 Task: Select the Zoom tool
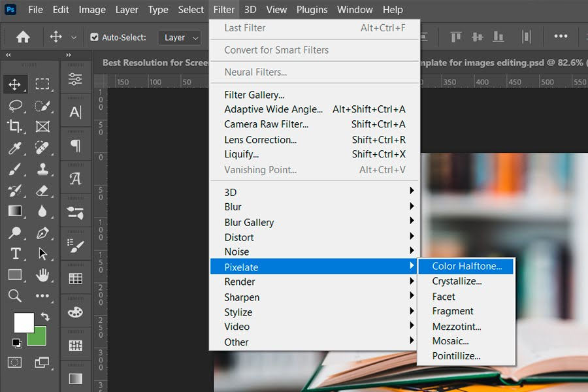(x=14, y=296)
